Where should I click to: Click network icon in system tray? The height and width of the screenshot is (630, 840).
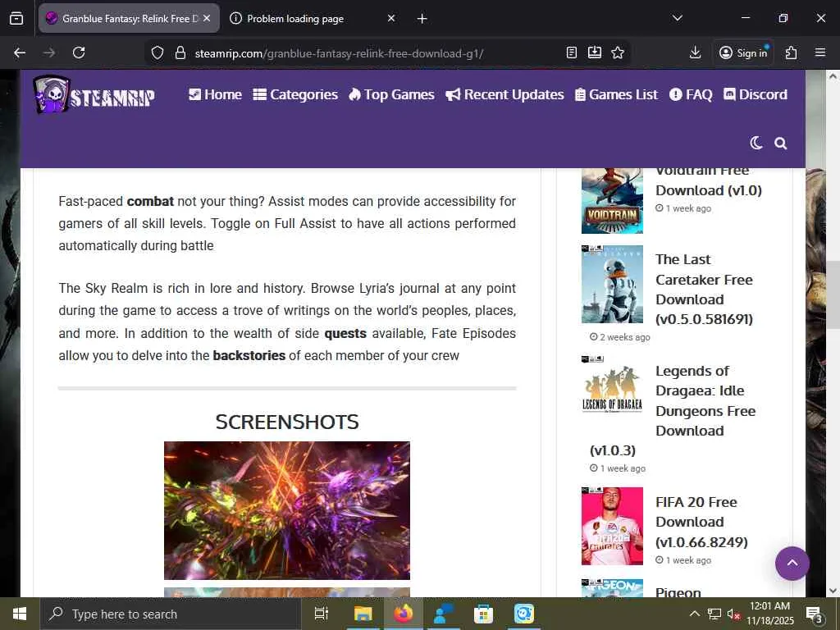pos(714,614)
